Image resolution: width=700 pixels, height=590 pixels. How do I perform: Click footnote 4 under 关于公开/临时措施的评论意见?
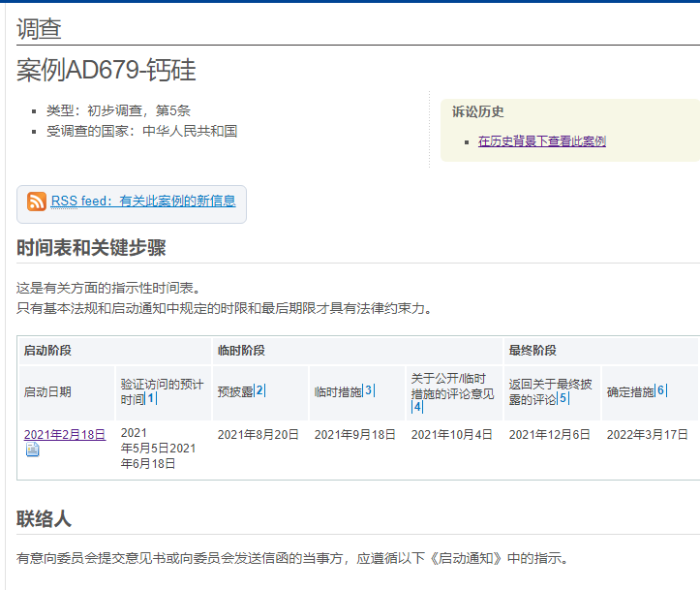[417, 407]
